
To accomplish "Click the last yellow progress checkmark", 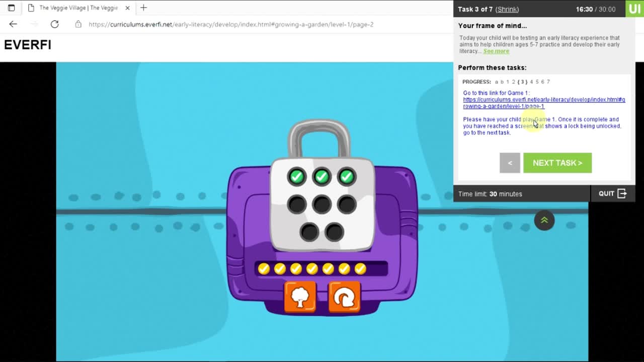I will (x=360, y=269).
